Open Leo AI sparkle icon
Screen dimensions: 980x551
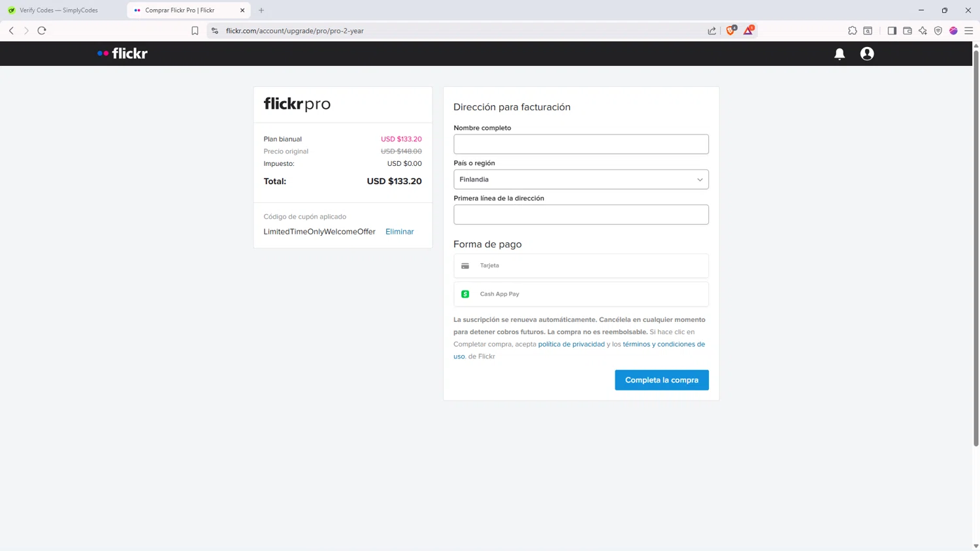(923, 31)
